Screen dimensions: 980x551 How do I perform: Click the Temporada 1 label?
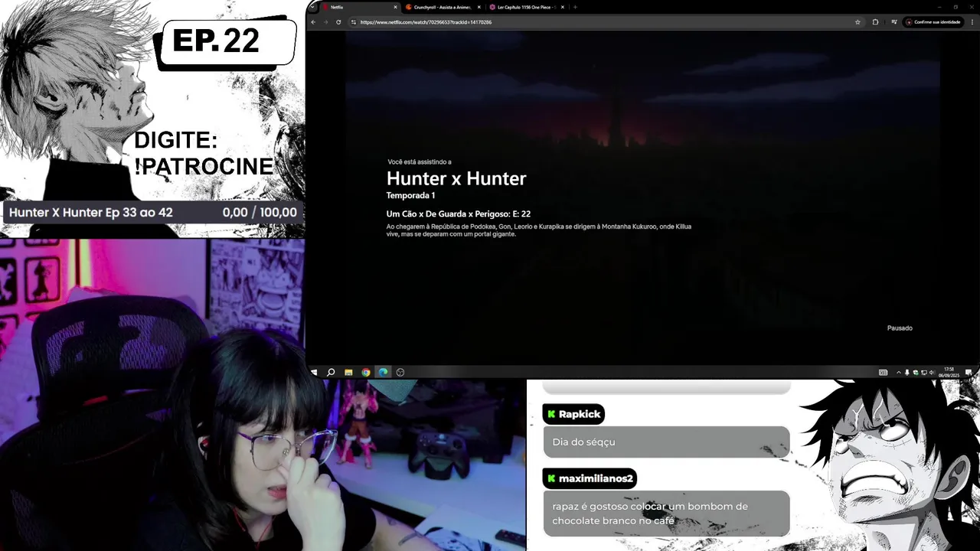pos(411,196)
